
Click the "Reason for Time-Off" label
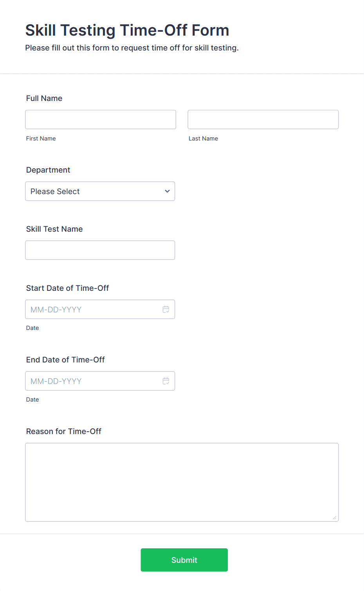(64, 431)
